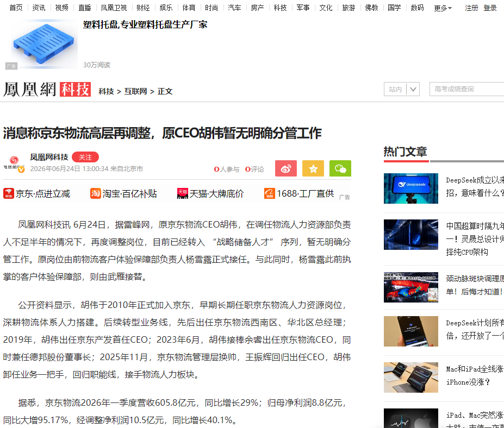The width and height of the screenshot is (504, 428).
Task: Click the article headline about 京东物流高层
Action: point(163,133)
